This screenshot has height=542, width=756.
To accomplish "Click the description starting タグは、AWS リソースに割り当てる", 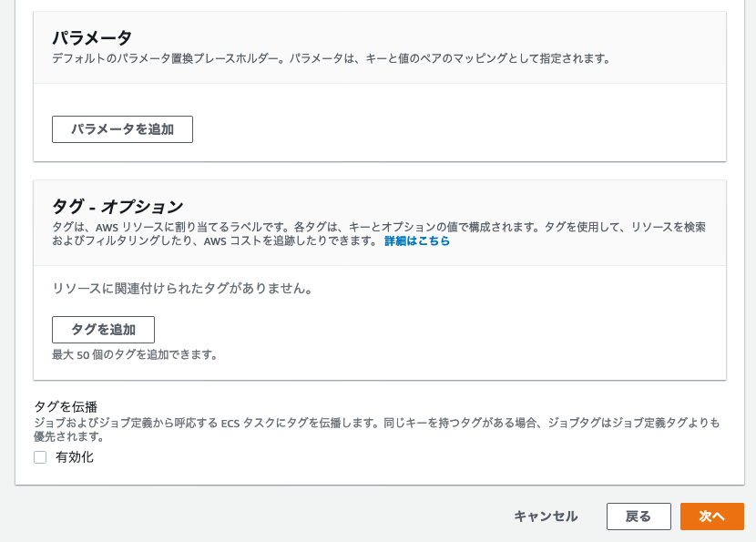I will 379,234.
